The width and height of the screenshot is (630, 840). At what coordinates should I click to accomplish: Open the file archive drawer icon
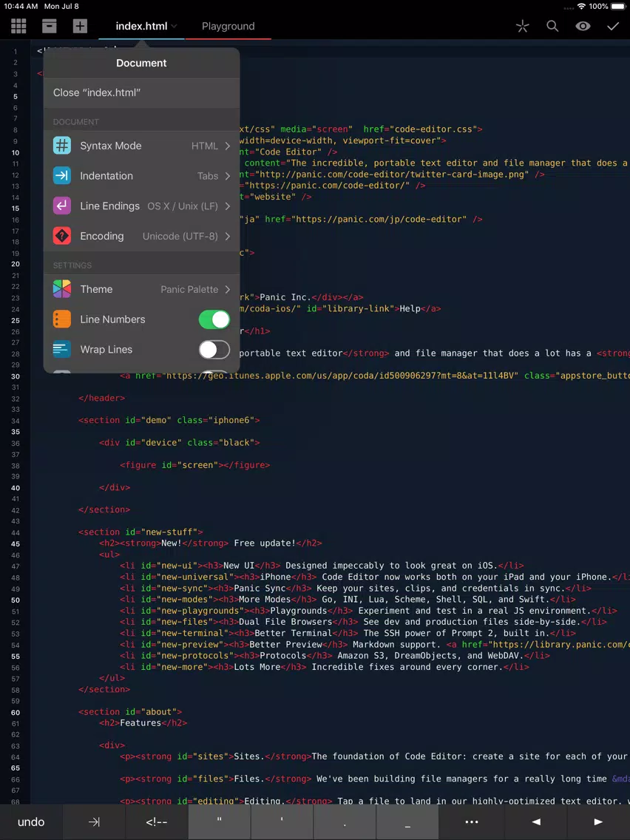50,26
